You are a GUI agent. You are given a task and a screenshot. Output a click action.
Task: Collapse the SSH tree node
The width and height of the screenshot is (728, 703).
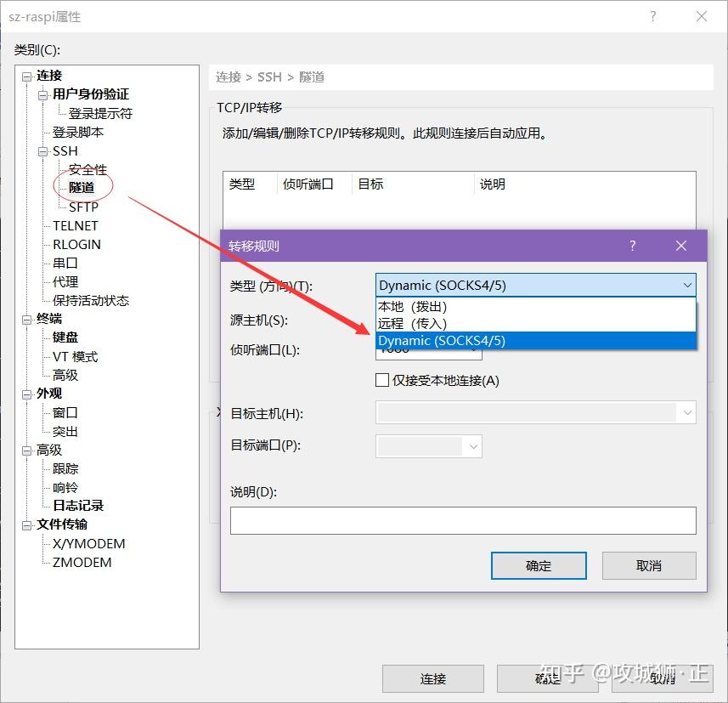(42, 150)
